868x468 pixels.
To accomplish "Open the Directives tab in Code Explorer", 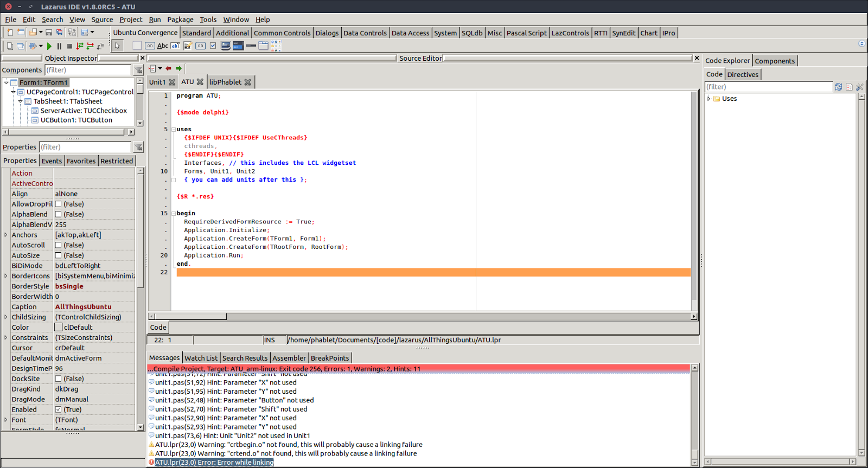I will 743,75.
